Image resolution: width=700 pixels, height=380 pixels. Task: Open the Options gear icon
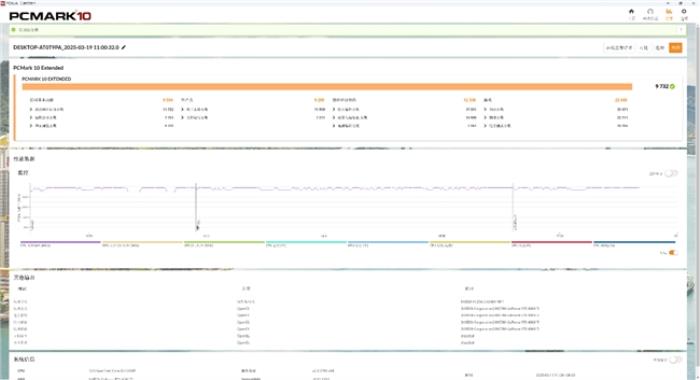pos(684,12)
